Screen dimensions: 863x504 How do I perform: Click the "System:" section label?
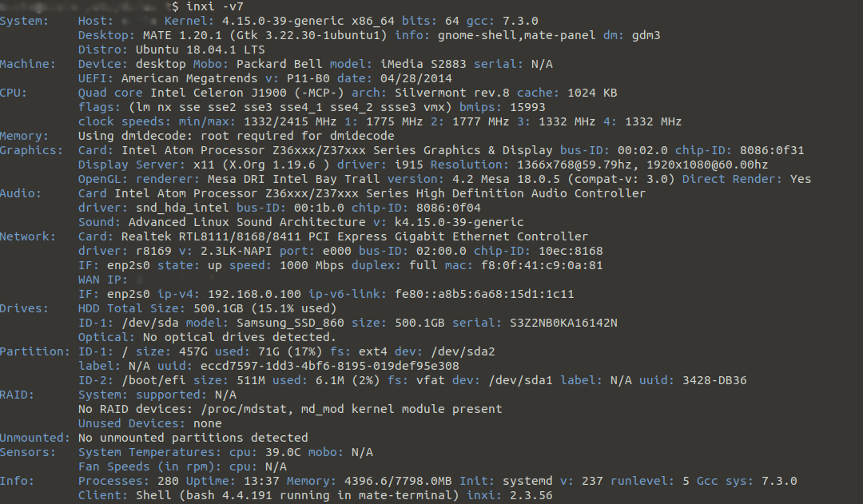pyautogui.click(x=24, y=21)
